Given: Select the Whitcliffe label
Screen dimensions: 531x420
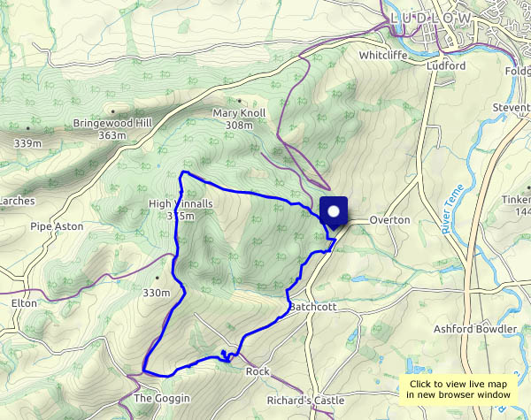Looking at the screenshot, I should 383,55.
